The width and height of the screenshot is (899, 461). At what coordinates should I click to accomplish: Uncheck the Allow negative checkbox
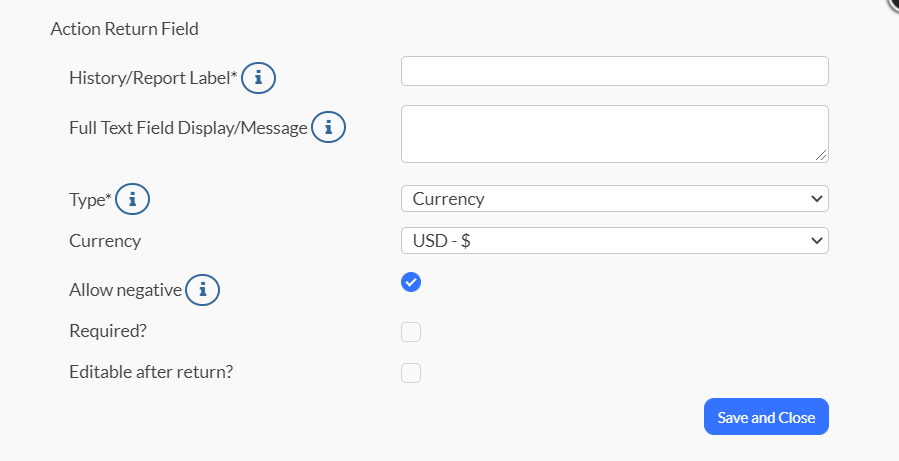point(411,282)
